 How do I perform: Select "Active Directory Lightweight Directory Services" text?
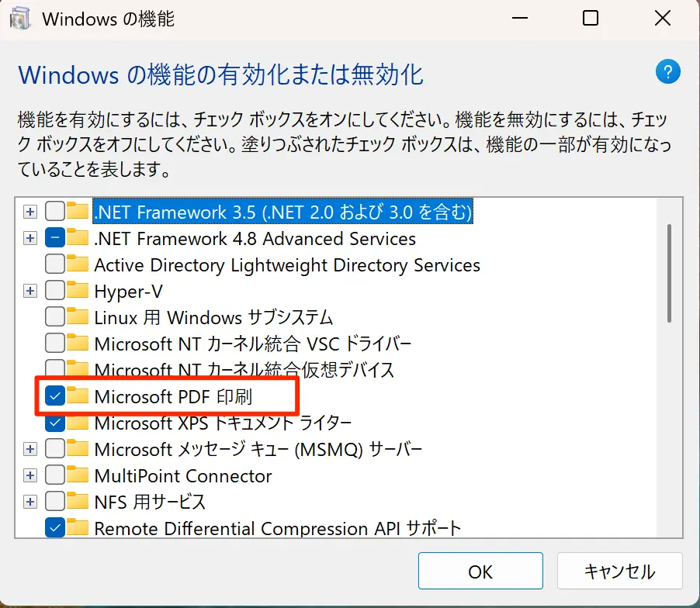(x=287, y=265)
